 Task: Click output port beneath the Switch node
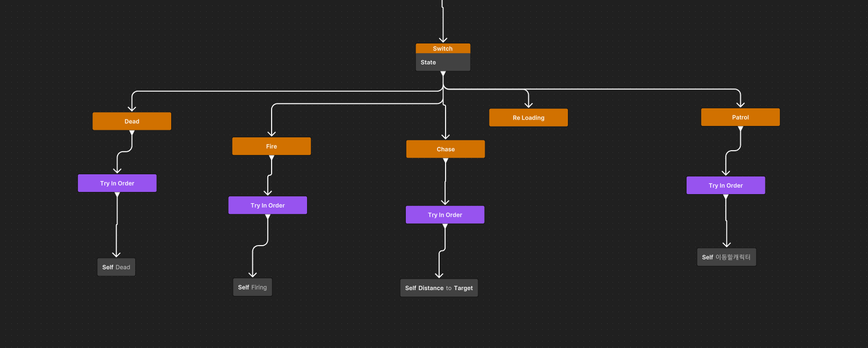pyautogui.click(x=443, y=73)
